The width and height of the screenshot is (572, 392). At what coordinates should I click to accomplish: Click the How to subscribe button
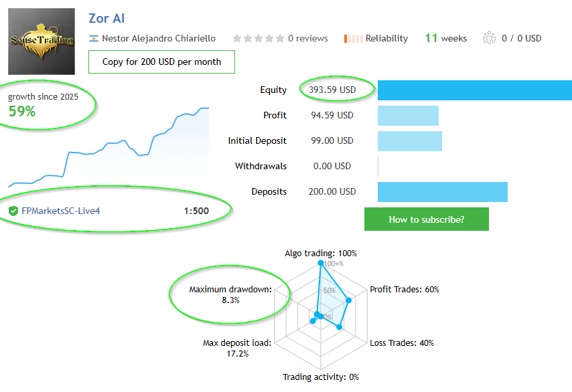(427, 219)
